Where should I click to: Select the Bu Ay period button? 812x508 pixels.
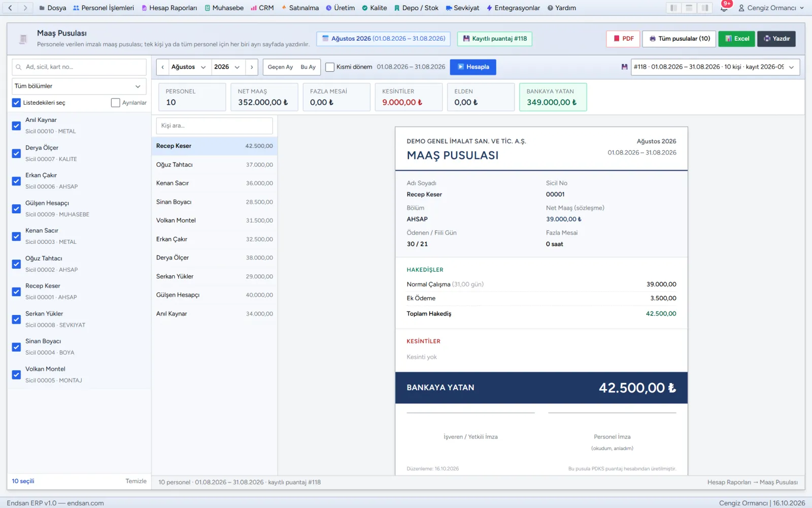click(308, 67)
